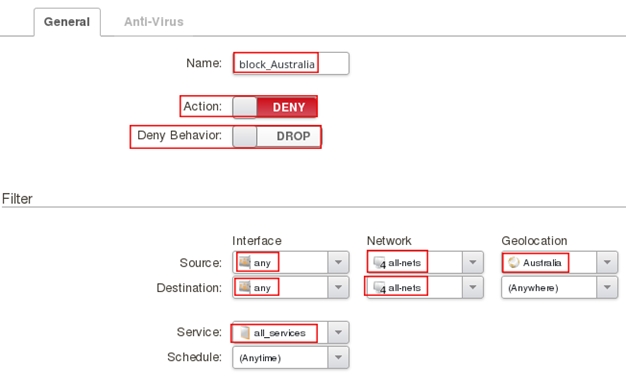Toggle the Deny Behavior DROP switch
The image size is (626, 390).
(277, 136)
